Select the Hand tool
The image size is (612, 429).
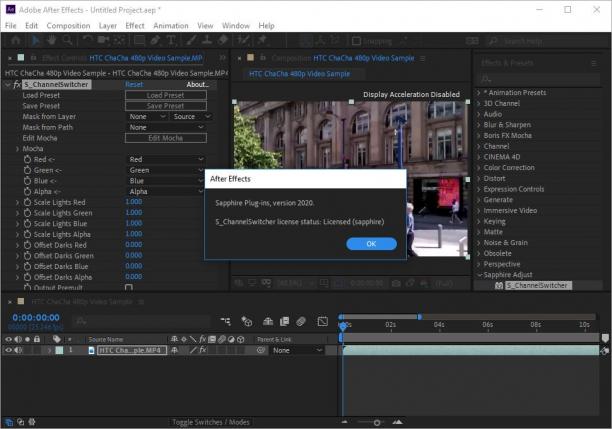click(x=51, y=40)
